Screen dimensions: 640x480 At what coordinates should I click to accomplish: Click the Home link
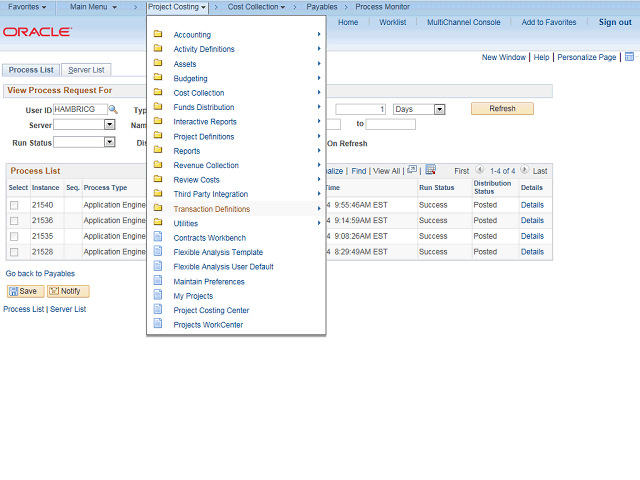348,22
